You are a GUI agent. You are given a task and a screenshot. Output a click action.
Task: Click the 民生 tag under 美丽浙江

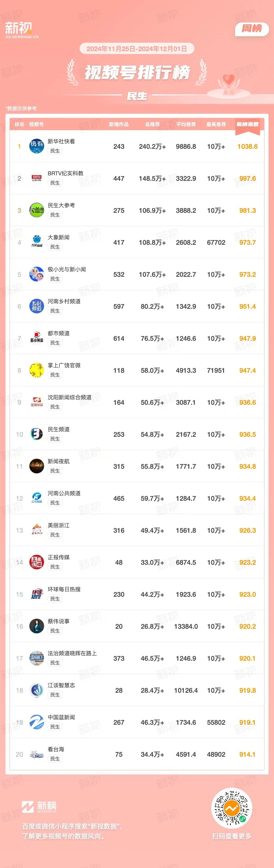coord(55,535)
